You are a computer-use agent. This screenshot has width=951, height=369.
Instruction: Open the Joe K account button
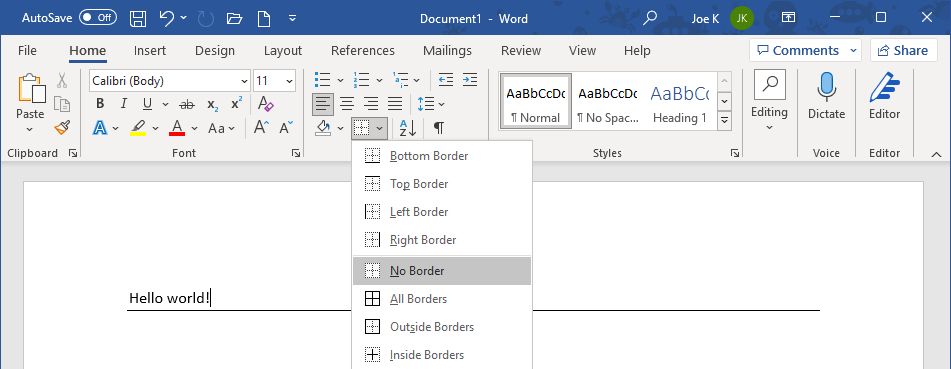point(722,18)
